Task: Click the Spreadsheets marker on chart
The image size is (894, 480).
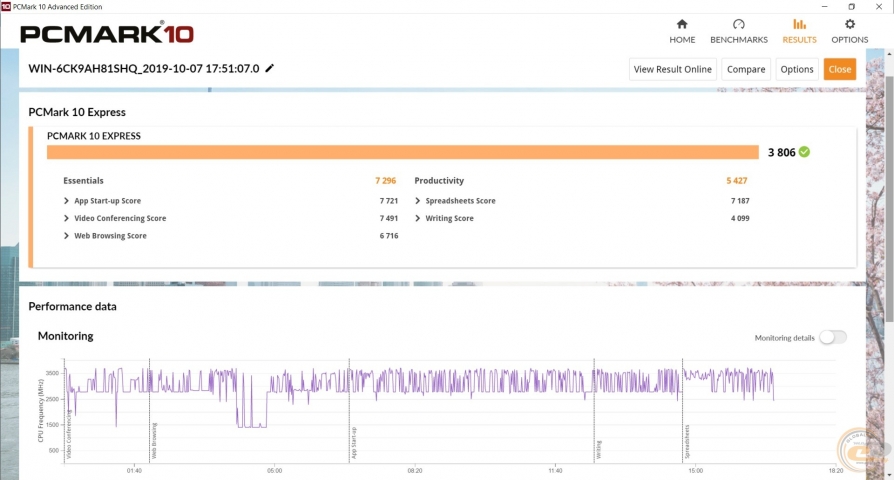Action: pyautogui.click(x=687, y=441)
